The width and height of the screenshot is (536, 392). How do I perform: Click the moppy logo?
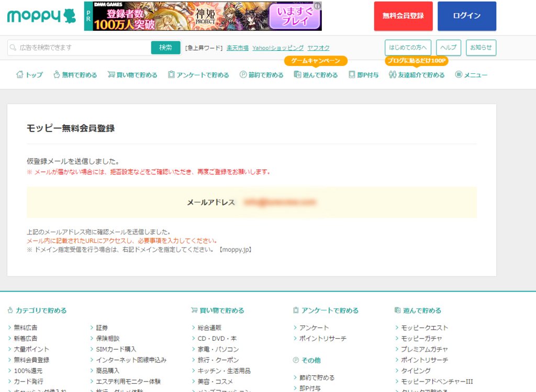coord(41,16)
